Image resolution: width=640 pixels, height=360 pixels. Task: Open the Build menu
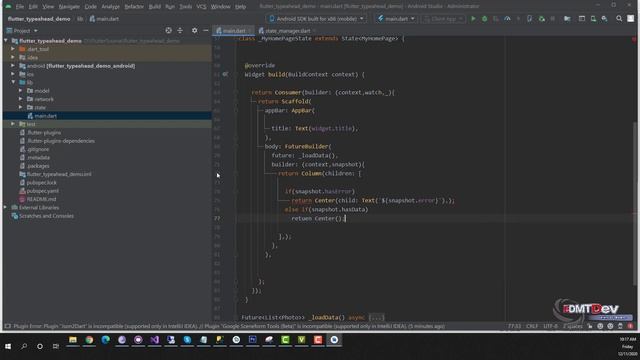point(154,7)
